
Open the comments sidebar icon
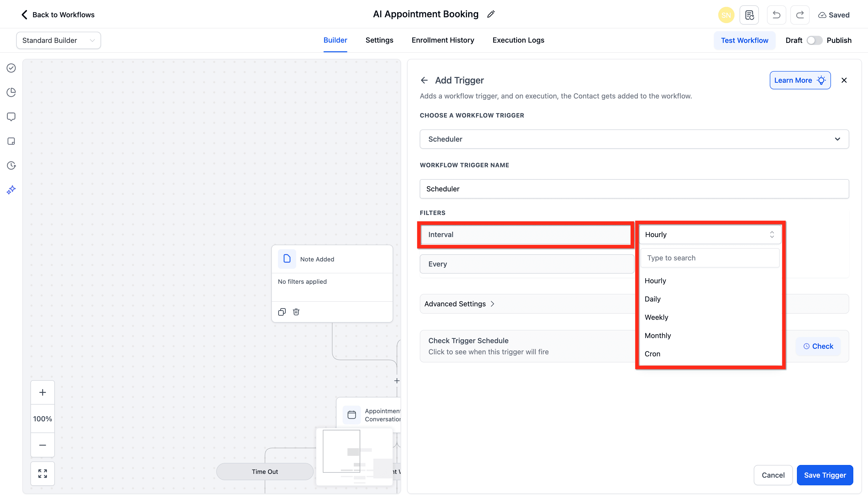click(11, 117)
